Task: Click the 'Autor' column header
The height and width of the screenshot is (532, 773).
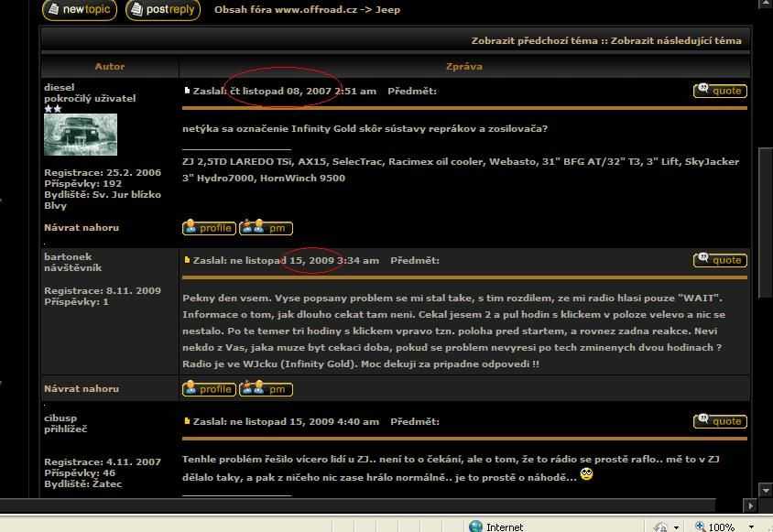Action: [x=109, y=66]
